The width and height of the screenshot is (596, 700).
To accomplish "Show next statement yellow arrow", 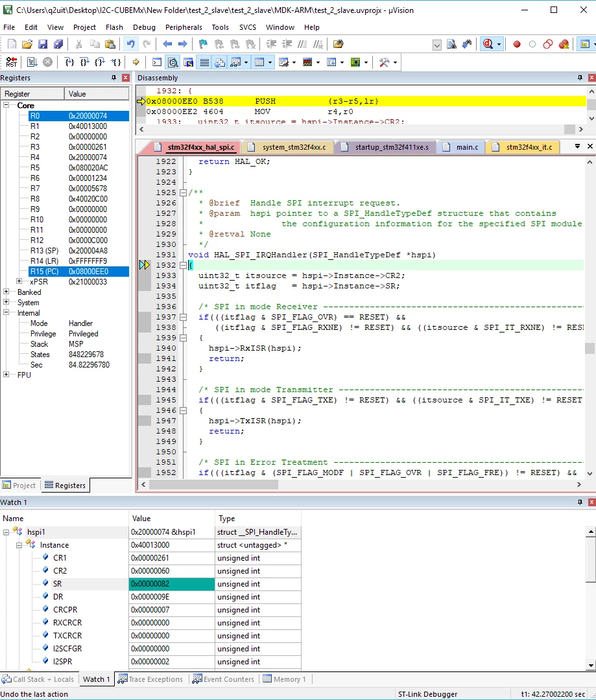I will 136,62.
